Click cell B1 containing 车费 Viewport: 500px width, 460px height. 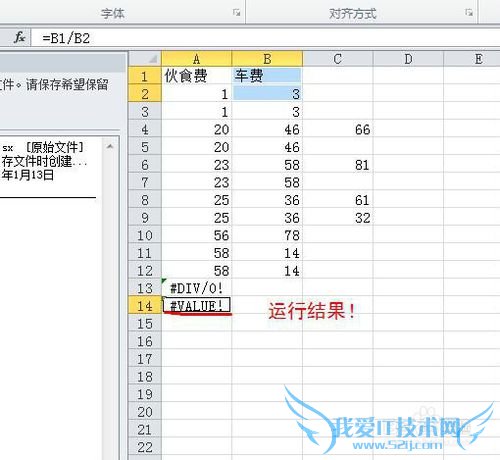[x=267, y=76]
